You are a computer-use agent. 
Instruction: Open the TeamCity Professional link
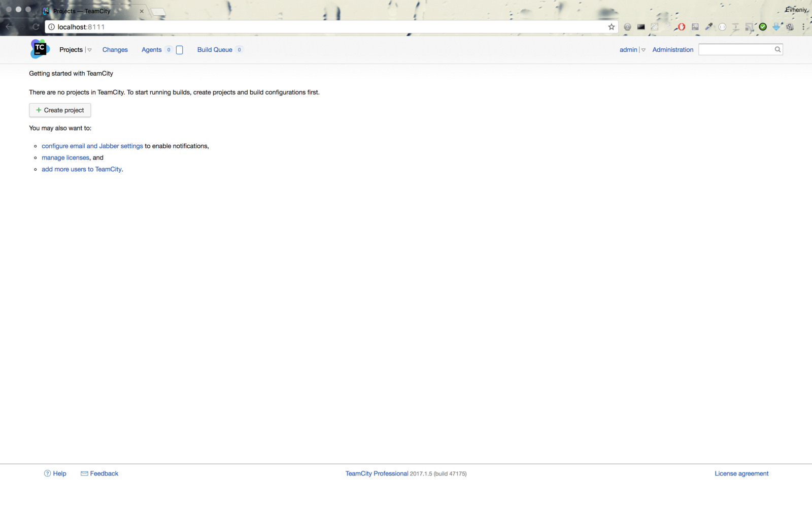tap(377, 473)
